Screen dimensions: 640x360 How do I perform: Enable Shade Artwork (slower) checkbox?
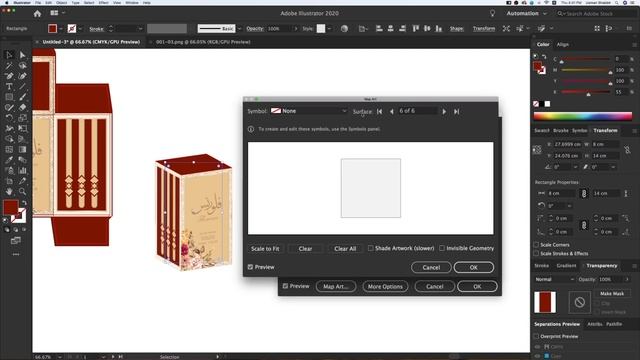click(370, 248)
